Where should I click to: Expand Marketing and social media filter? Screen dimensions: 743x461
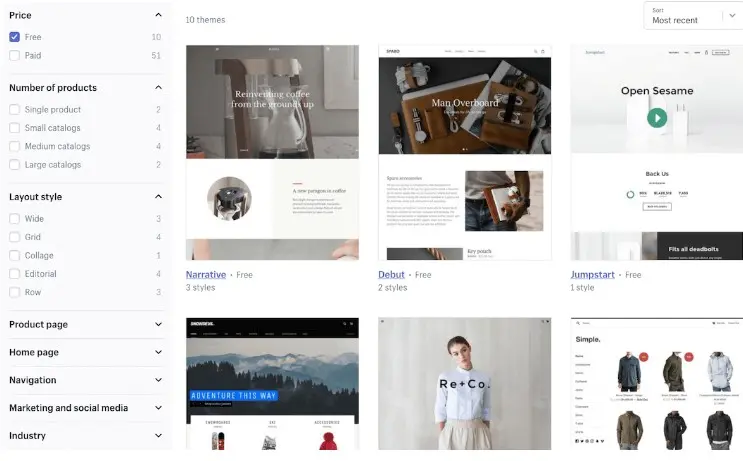coord(158,408)
